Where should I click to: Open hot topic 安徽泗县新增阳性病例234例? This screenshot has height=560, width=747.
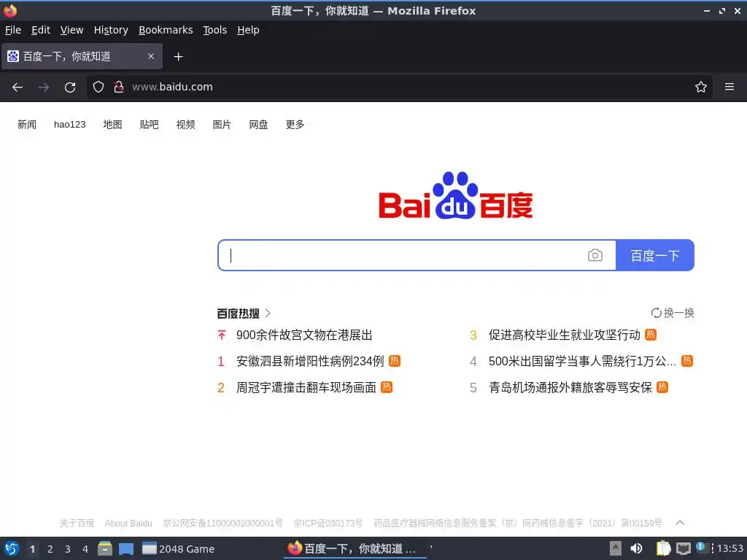[310, 361]
